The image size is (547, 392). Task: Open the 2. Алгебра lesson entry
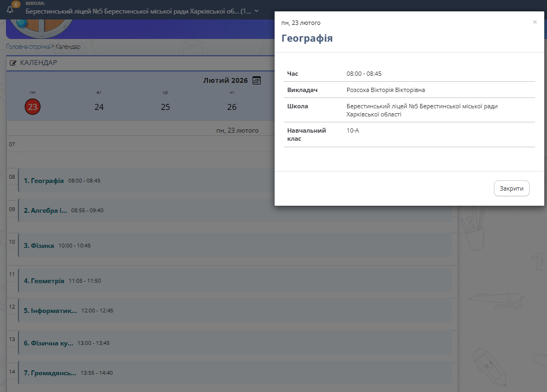pos(45,211)
